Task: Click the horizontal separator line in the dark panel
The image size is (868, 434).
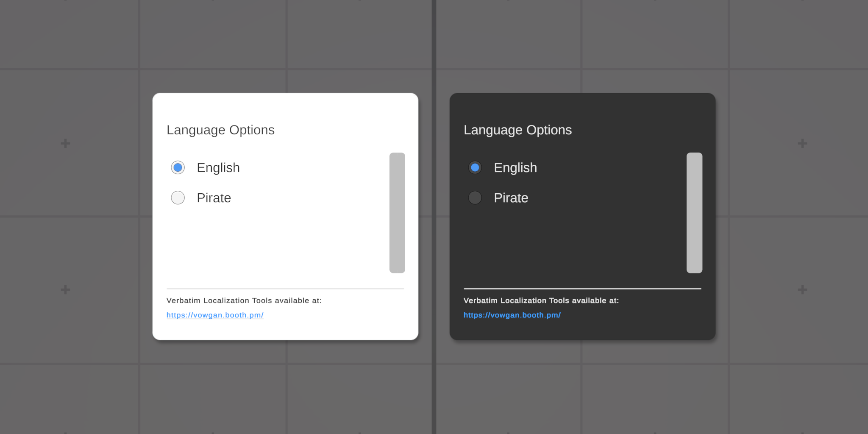Action: [582, 289]
